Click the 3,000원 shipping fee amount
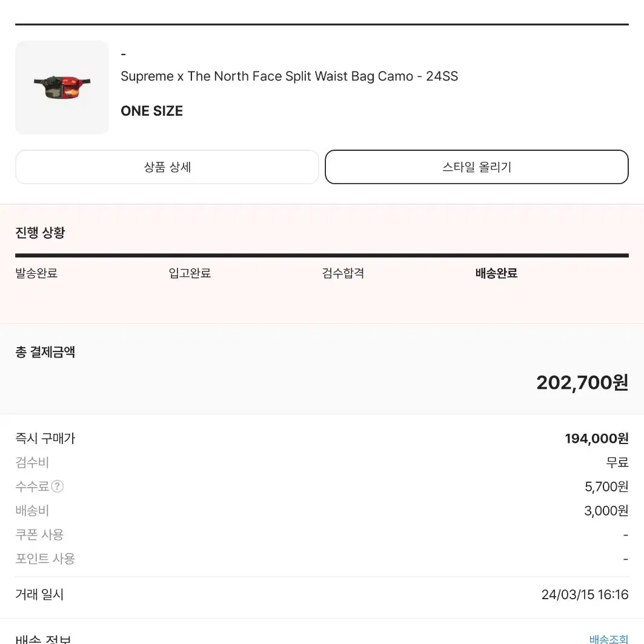 coord(606,511)
